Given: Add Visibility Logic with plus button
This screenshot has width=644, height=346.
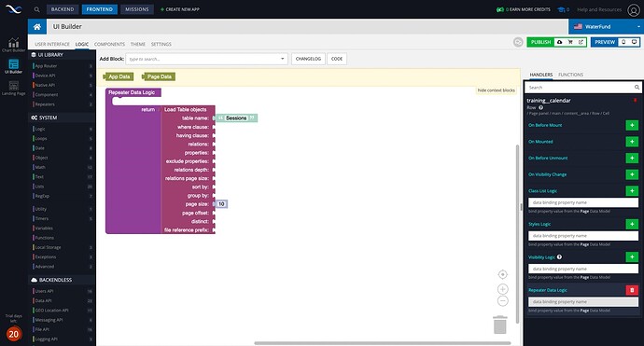Looking at the screenshot, I should click(632, 256).
